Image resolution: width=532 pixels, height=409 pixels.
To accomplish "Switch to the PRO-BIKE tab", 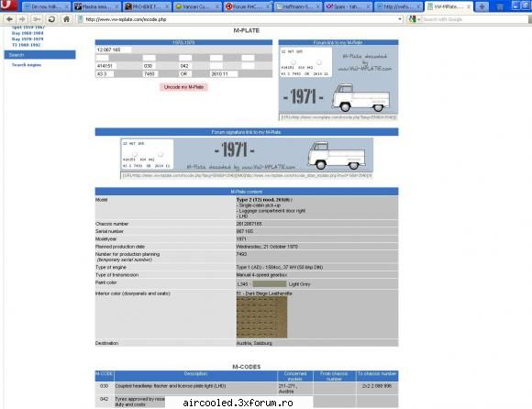I will [147, 6].
